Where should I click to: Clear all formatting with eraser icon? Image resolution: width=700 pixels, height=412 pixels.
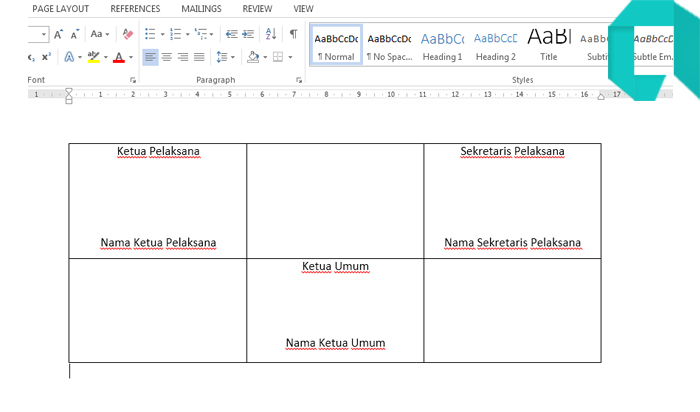(128, 34)
